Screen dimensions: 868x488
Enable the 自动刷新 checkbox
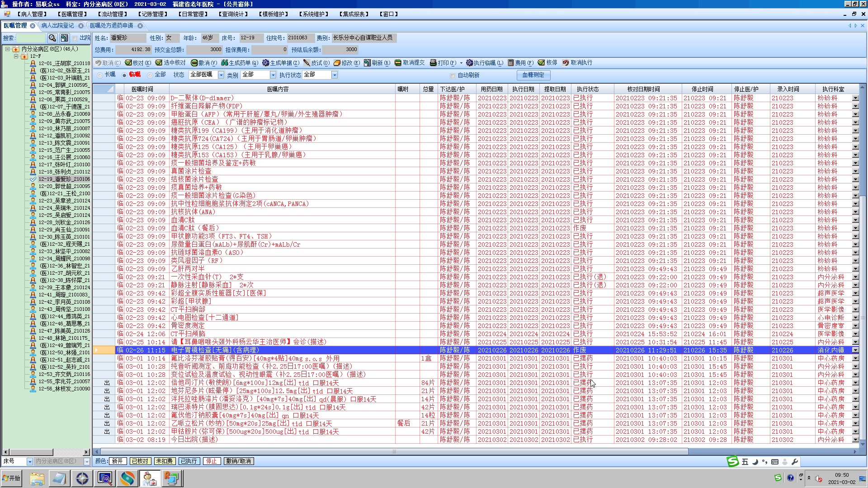[x=453, y=75]
